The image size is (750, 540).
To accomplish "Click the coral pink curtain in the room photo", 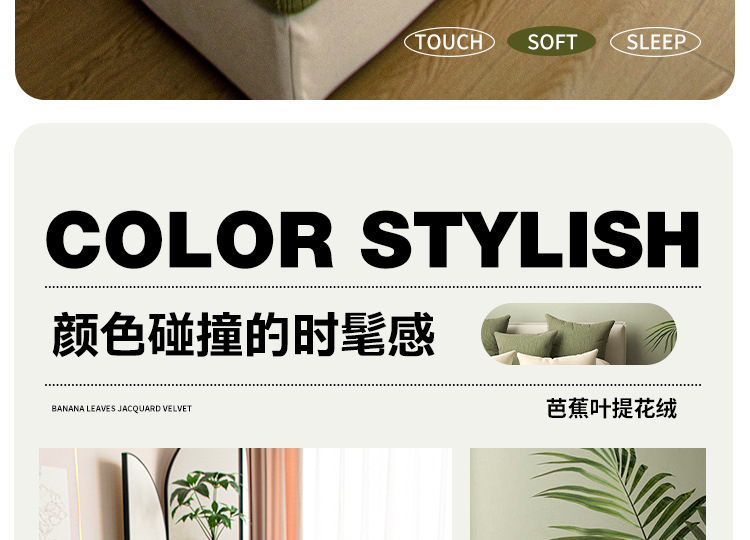I will tap(276, 494).
